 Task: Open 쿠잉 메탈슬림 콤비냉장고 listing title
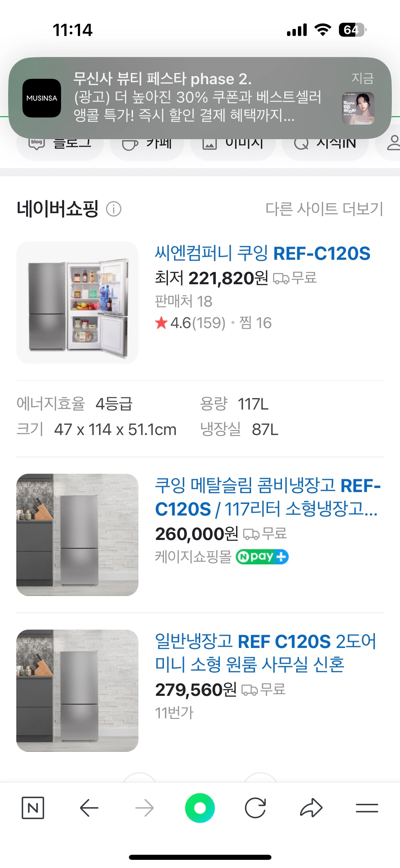click(x=267, y=497)
